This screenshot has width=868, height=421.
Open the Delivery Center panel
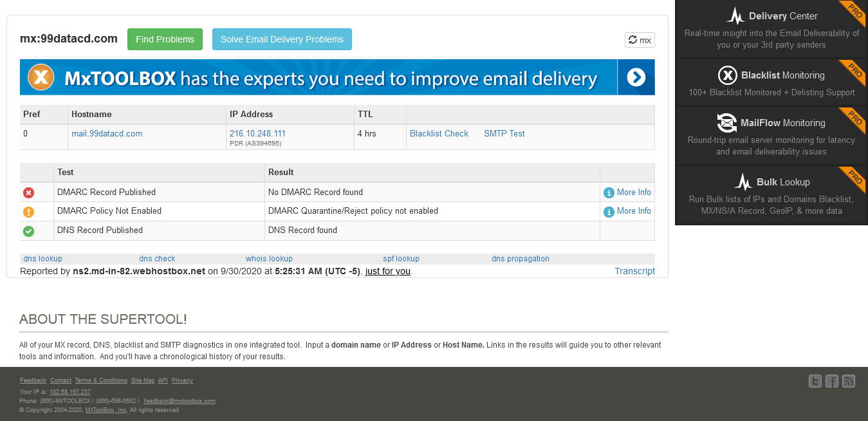[x=771, y=30]
